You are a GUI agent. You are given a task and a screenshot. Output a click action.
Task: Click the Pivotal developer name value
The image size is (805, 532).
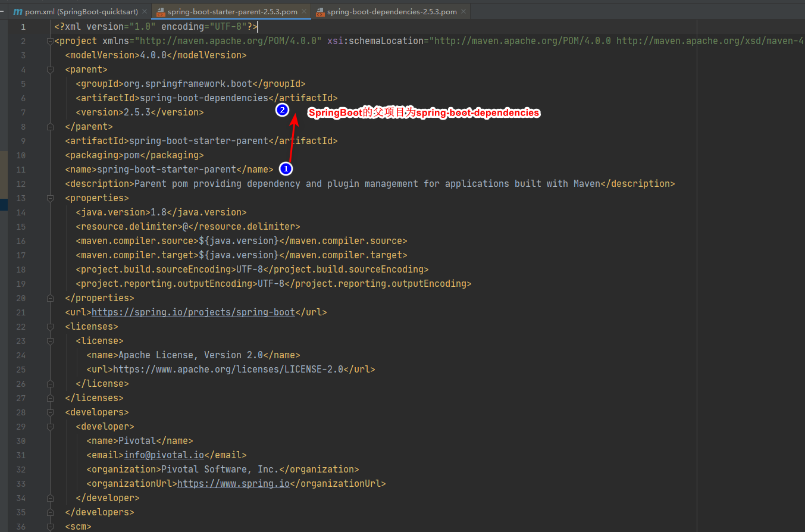137,441
